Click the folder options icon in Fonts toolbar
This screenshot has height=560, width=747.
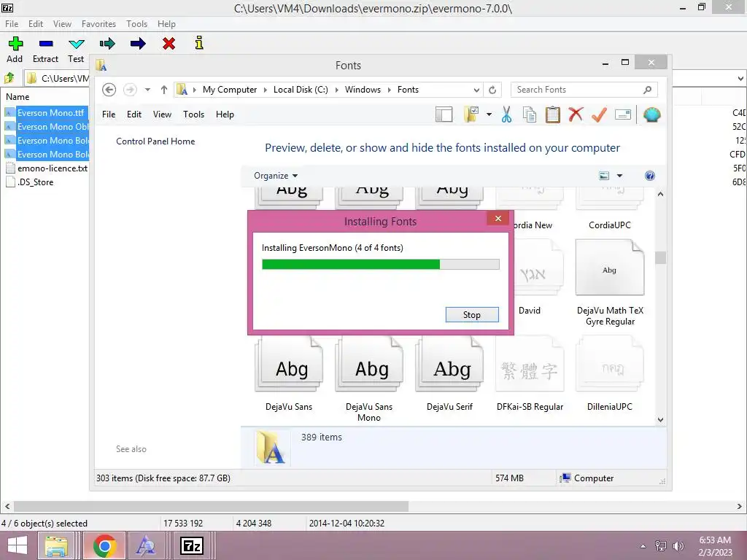[x=471, y=114]
